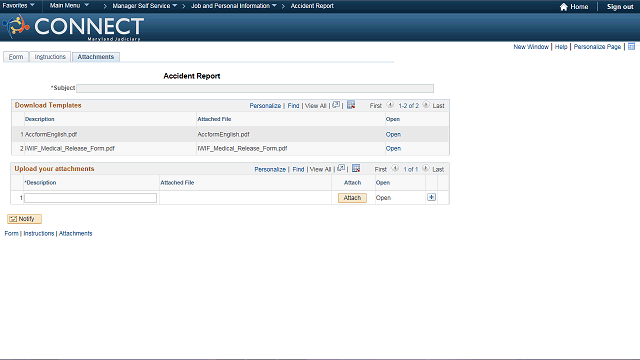The image size is (640, 360).
Task: Download Download Templates table to spreadsheet icon
Action: point(351,105)
